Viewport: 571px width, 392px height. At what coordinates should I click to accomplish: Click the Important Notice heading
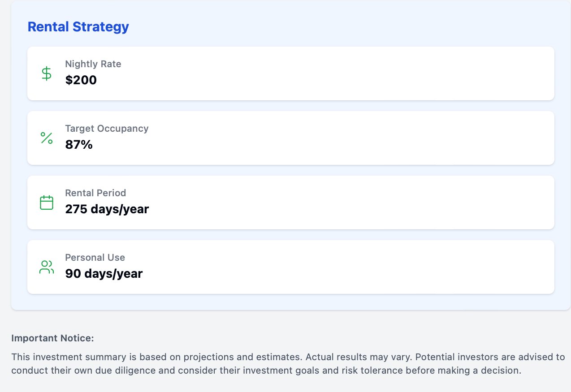point(52,338)
